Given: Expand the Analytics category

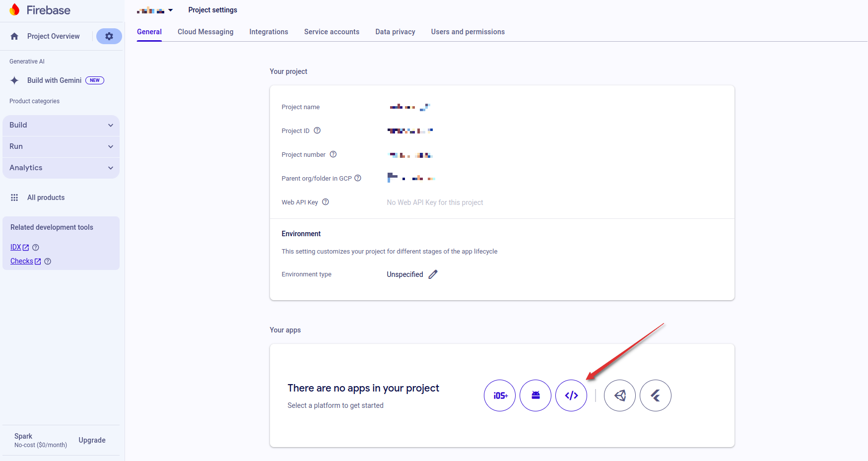Looking at the screenshot, I should point(61,168).
